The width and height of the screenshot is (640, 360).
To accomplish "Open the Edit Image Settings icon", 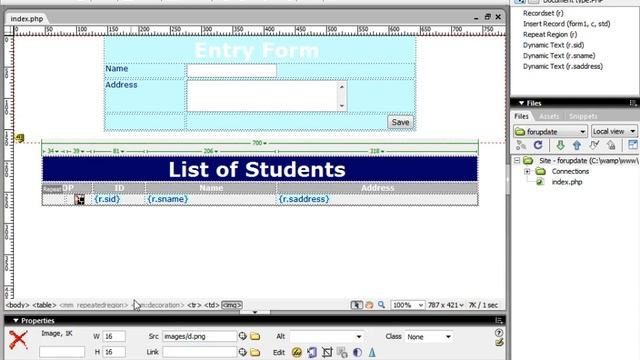I will (312, 352).
